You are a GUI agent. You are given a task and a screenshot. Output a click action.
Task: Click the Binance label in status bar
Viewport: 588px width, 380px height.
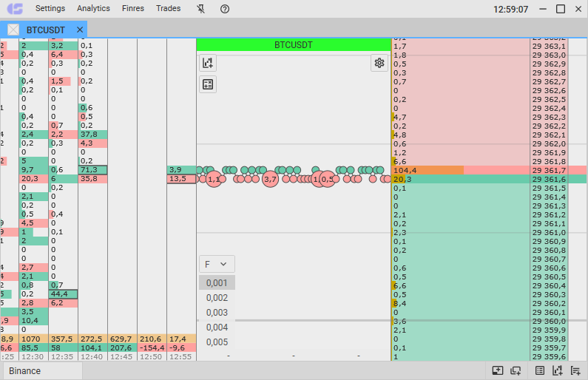pyautogui.click(x=25, y=370)
